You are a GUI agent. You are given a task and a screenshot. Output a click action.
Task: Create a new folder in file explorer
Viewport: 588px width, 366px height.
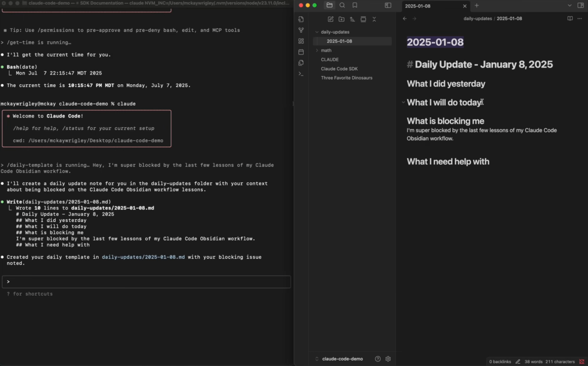(x=341, y=19)
